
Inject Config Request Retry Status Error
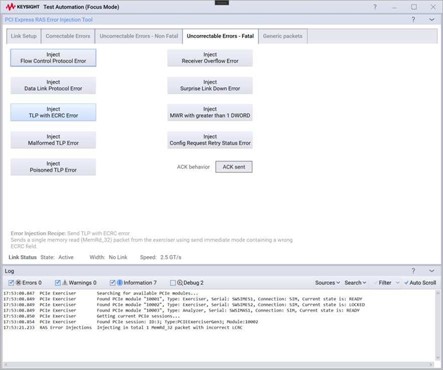click(210, 140)
